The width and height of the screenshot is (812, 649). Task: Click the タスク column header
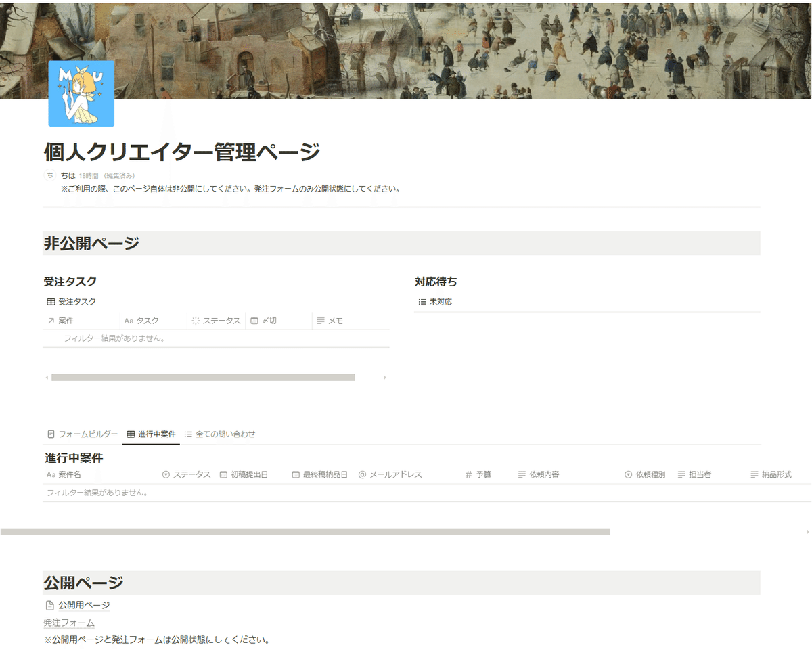[154, 321]
